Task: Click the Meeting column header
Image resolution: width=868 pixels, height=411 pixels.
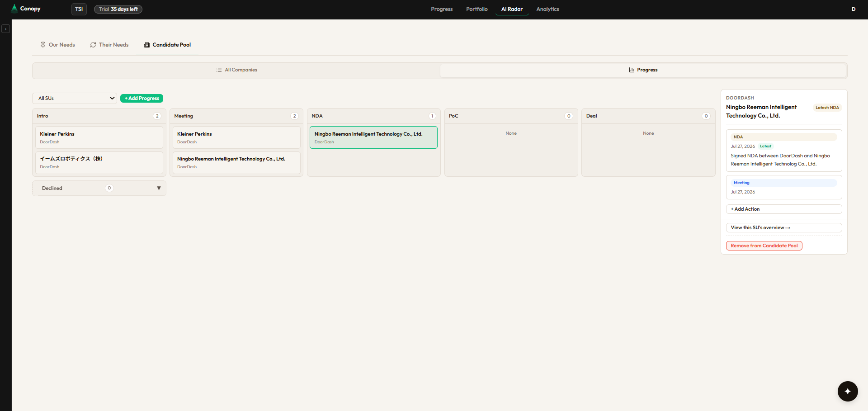Action: click(236, 116)
